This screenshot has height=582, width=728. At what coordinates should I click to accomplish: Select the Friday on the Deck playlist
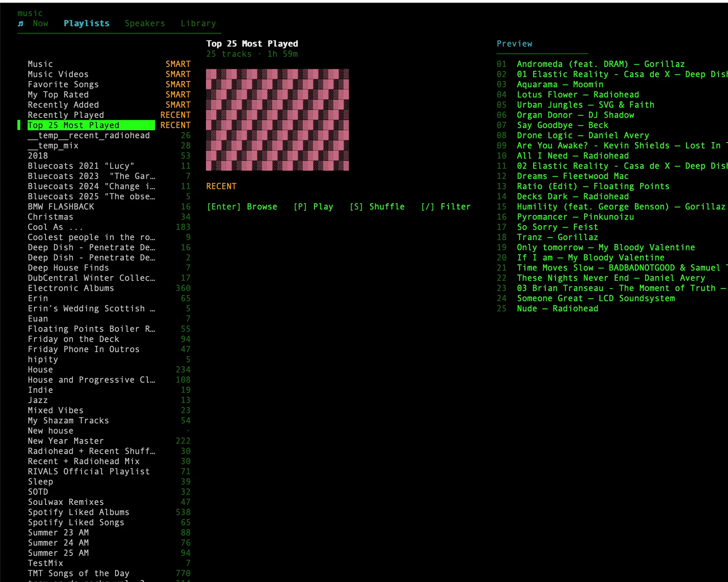tap(109, 339)
